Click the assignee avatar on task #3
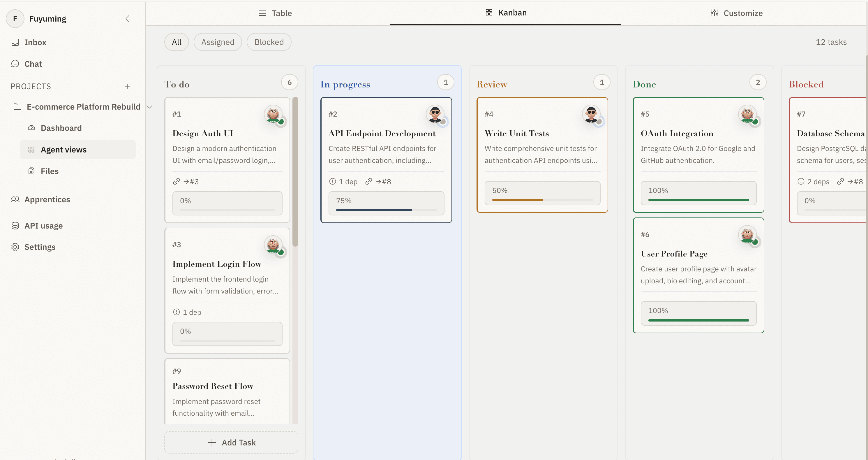868x460 pixels. [x=273, y=245]
